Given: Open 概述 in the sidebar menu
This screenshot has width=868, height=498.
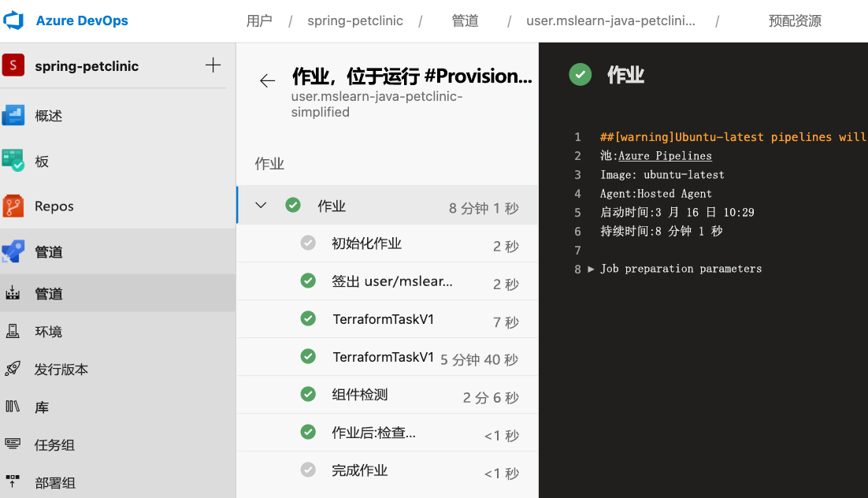Looking at the screenshot, I should [49, 116].
